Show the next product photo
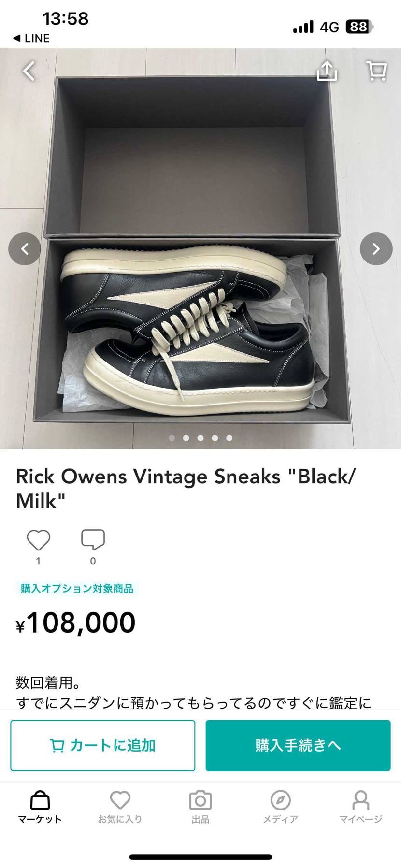 pyautogui.click(x=376, y=249)
